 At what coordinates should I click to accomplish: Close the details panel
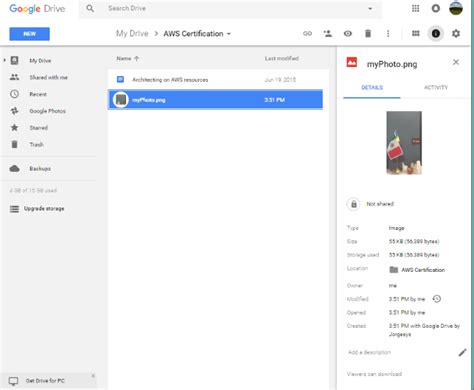click(x=456, y=62)
